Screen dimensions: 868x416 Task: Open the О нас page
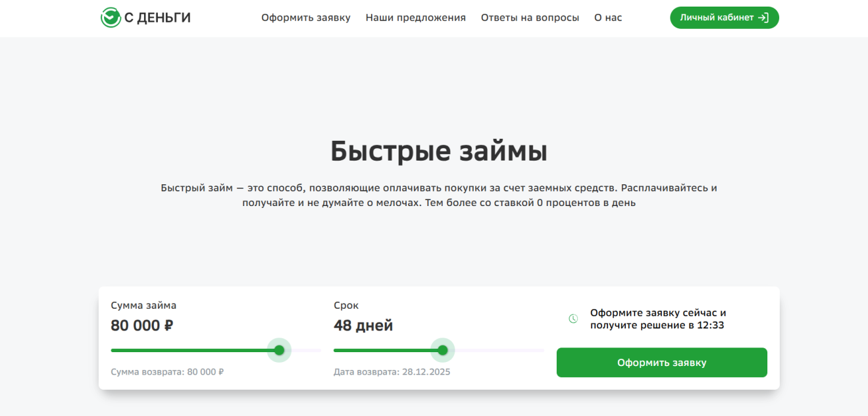coord(607,18)
